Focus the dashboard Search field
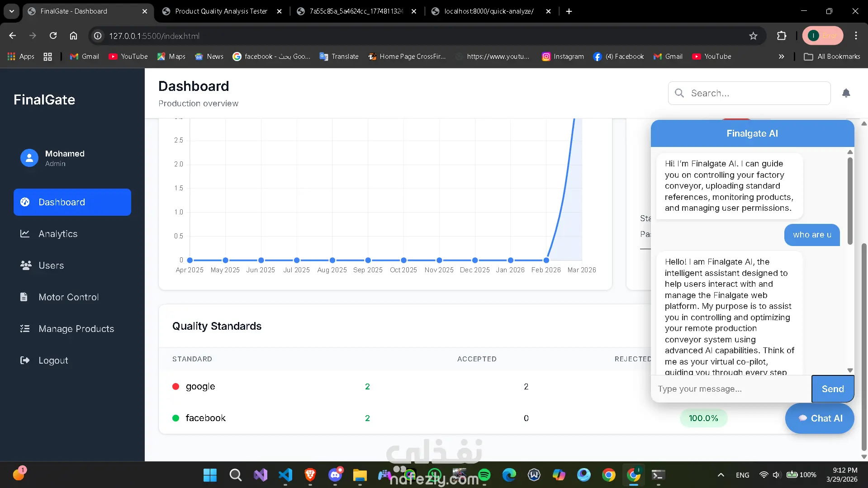Viewport: 868px width, 488px height. (749, 93)
